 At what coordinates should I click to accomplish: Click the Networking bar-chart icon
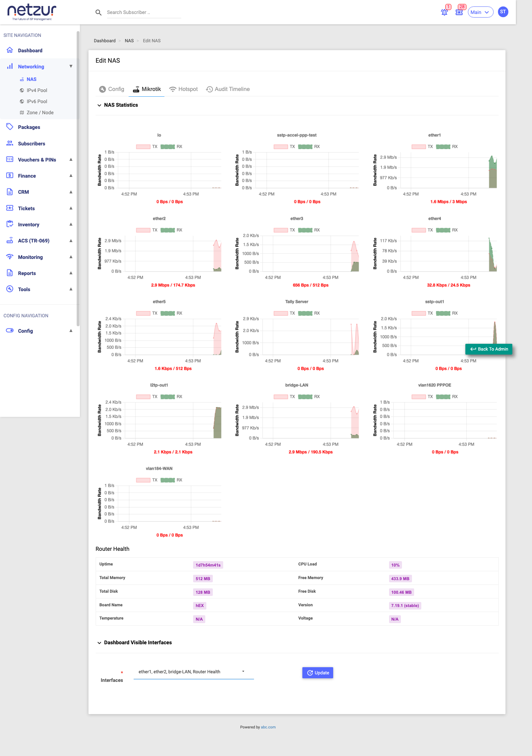click(10, 66)
